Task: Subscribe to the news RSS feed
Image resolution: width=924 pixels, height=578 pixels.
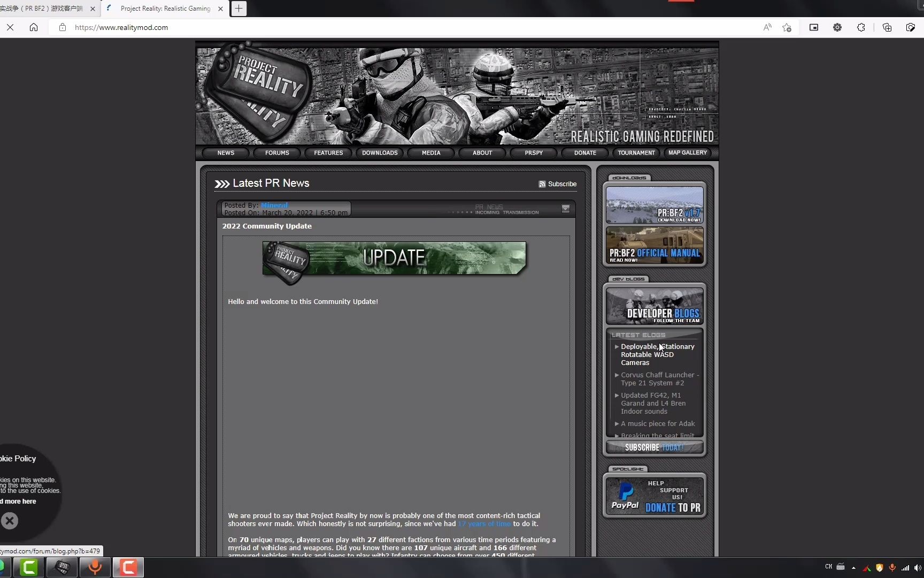Action: point(558,184)
